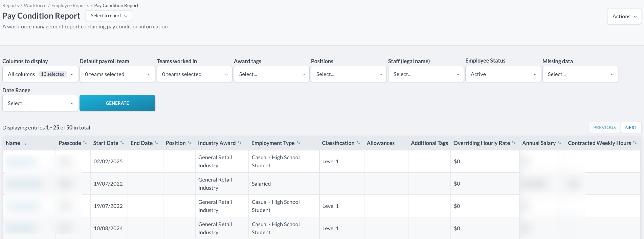Open the Award tags dropdown
Screen dimensions: 644x239
(x=271, y=74)
